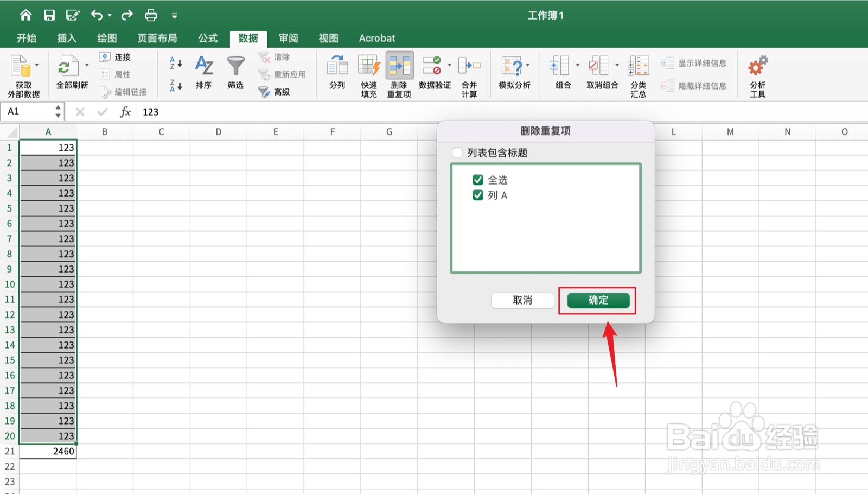
Task: Open the 分析工具 (Analysis Tools) icon
Action: [x=757, y=72]
